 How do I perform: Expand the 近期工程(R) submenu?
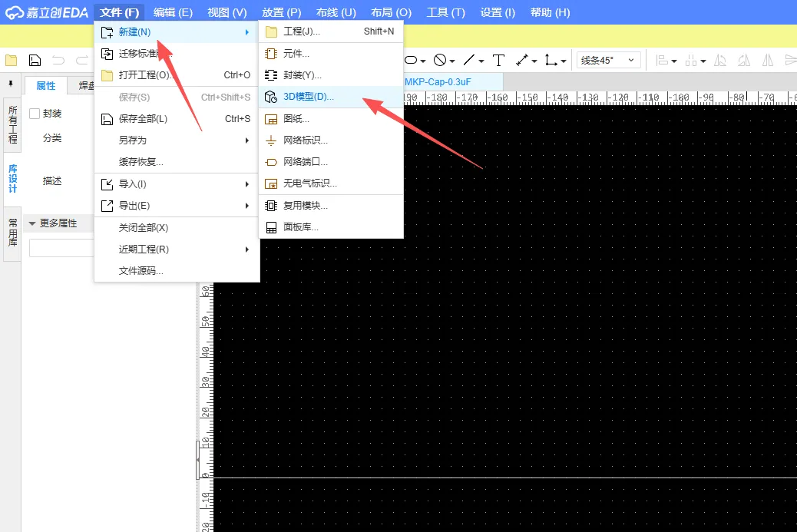(x=177, y=249)
